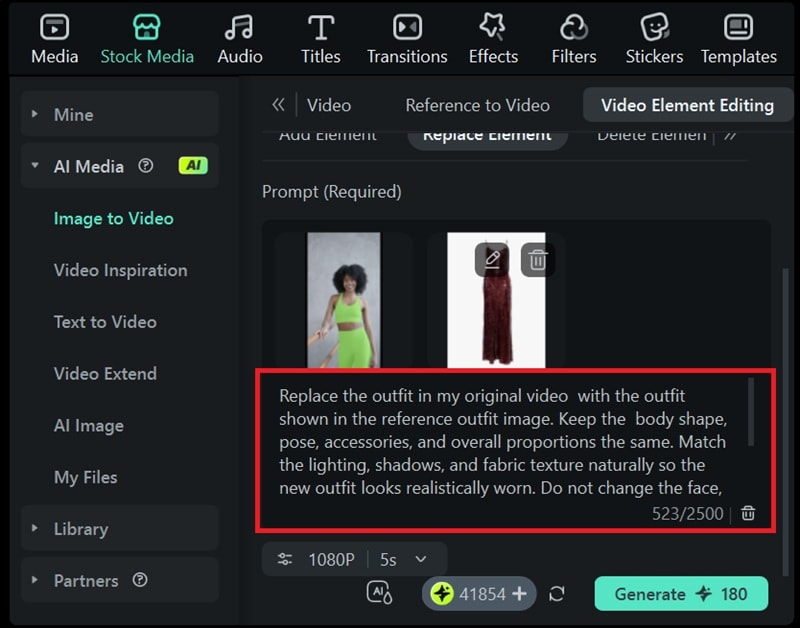Refresh credits with the circular arrows icon

click(x=558, y=593)
